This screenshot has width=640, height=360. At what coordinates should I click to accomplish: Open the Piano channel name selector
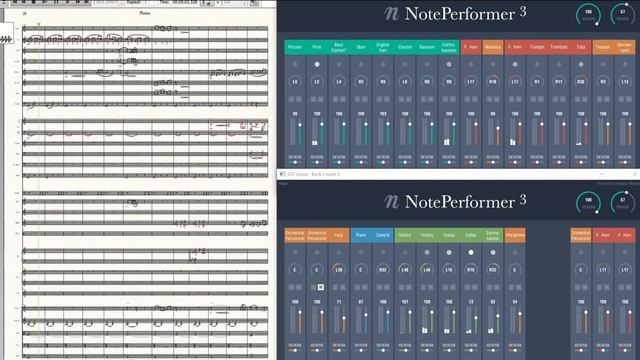click(361, 235)
